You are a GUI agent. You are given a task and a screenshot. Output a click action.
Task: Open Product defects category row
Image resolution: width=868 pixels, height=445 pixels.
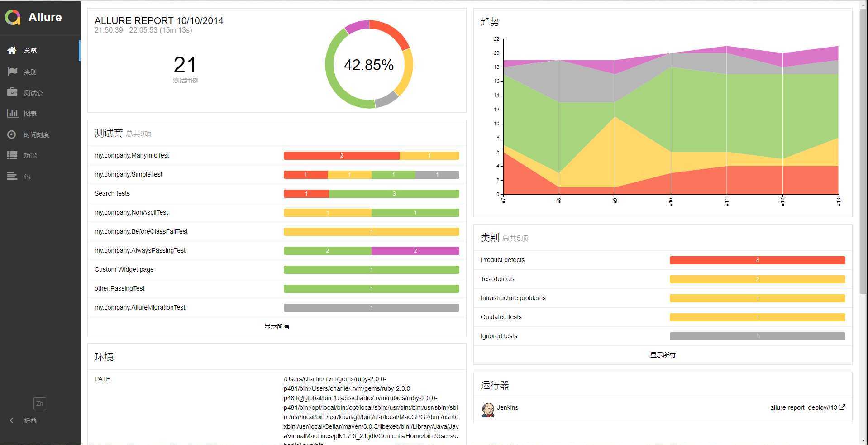(663, 260)
